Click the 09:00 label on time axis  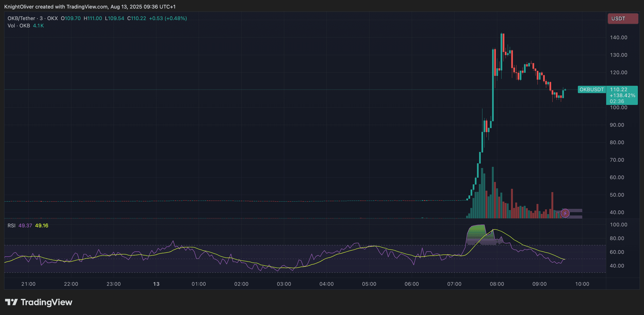tap(540, 284)
